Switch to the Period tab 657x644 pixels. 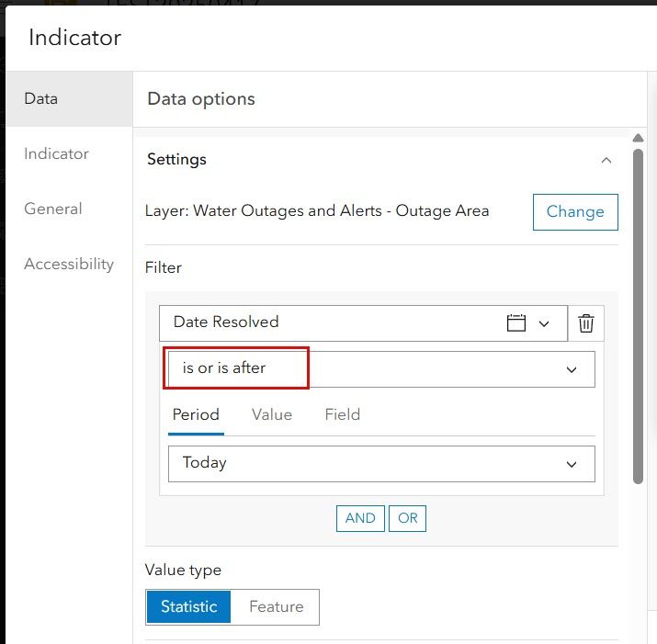196,414
